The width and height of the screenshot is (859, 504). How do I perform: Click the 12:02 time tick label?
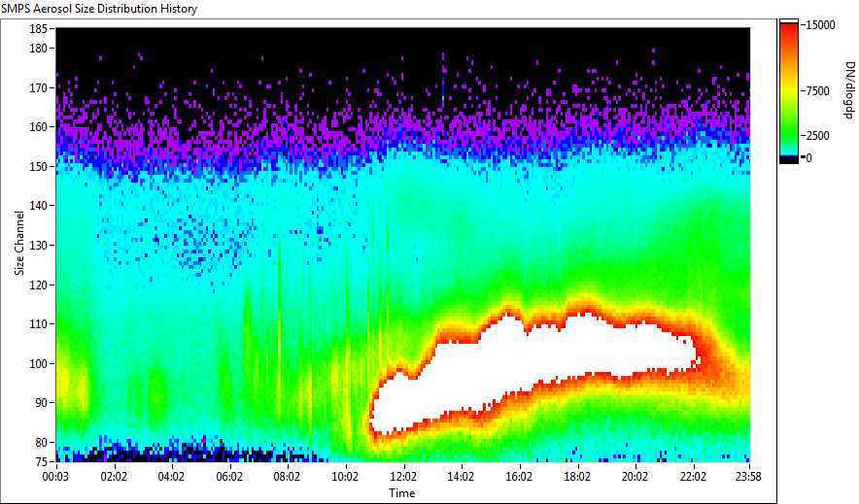403,477
